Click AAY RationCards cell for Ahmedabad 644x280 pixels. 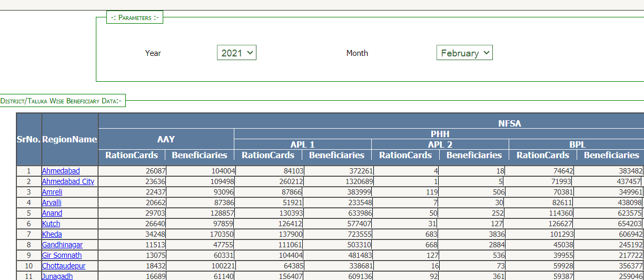[132, 171]
